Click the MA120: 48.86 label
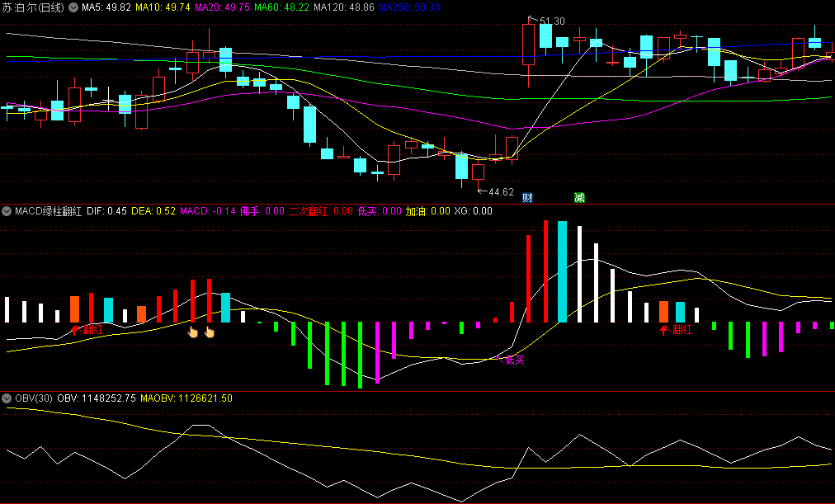This screenshot has width=835, height=504. tap(343, 7)
